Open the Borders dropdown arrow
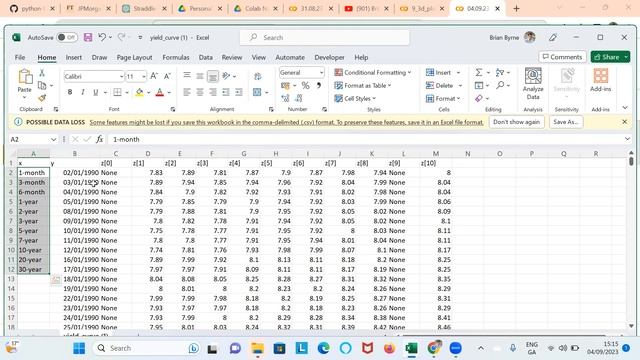 coord(127,92)
